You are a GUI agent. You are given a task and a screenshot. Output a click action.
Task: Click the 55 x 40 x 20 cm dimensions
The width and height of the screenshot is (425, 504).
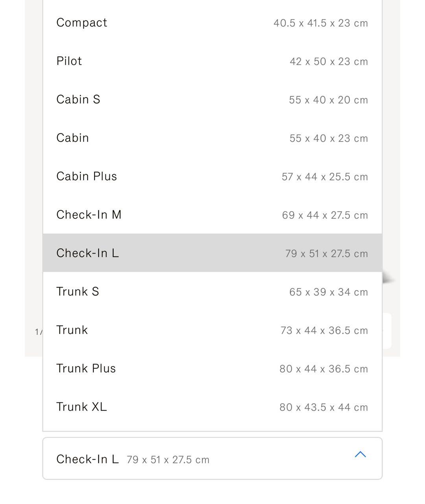point(328,100)
